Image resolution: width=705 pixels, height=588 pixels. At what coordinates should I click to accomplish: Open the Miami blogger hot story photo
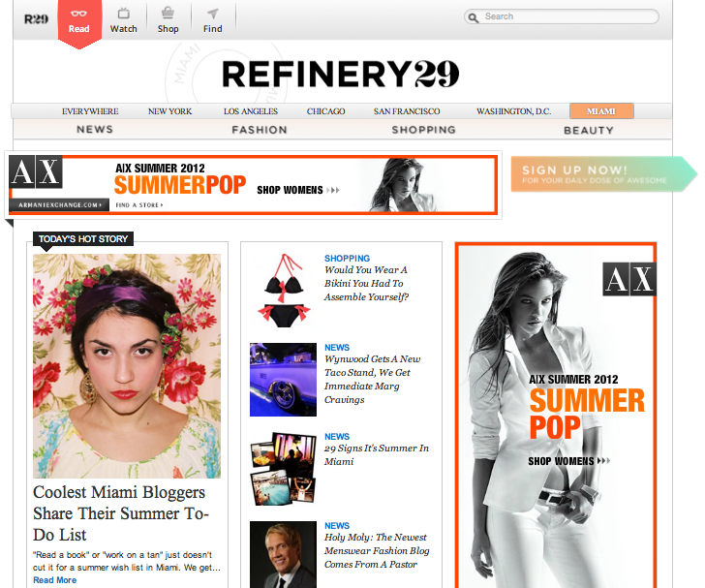coord(127,366)
